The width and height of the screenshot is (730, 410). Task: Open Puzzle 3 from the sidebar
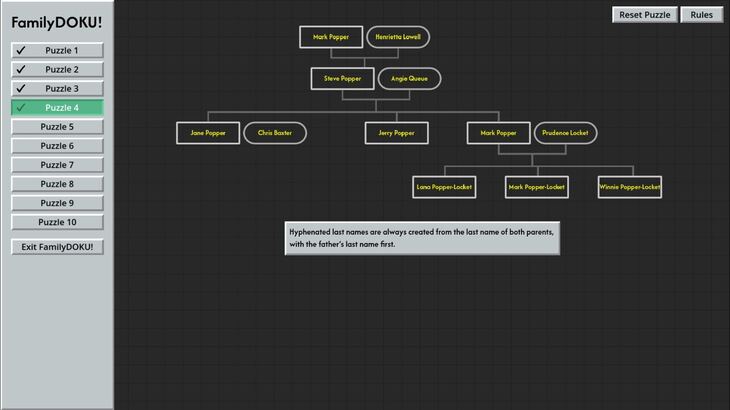(x=57, y=88)
